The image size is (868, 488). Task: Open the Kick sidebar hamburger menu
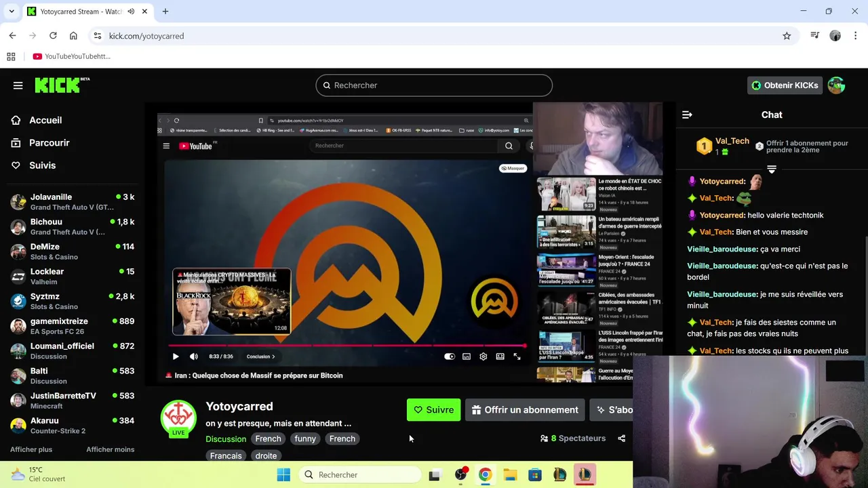[x=18, y=85]
